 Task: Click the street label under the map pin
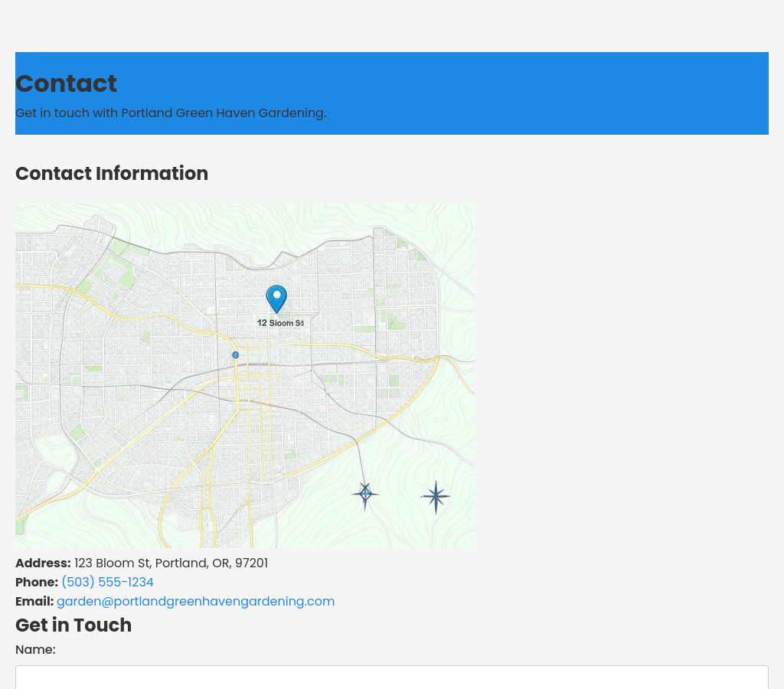(x=280, y=323)
